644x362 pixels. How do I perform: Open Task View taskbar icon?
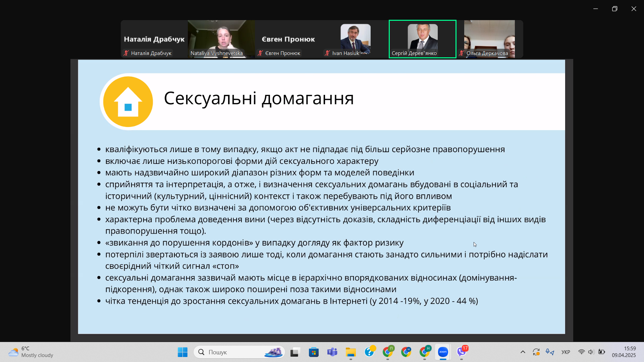pyautogui.click(x=295, y=352)
